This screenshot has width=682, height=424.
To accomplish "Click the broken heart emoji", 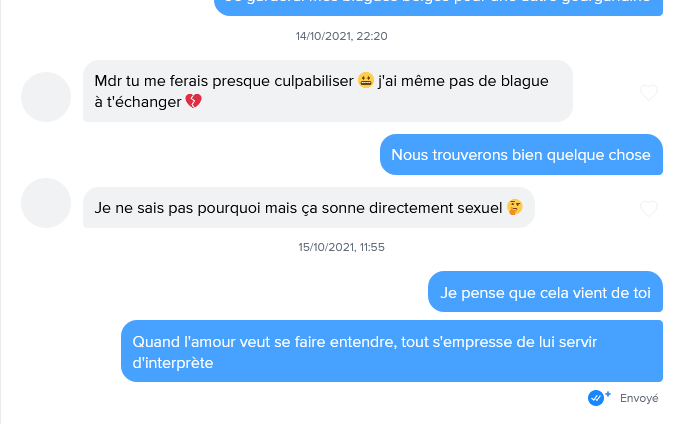I will [x=194, y=102].
